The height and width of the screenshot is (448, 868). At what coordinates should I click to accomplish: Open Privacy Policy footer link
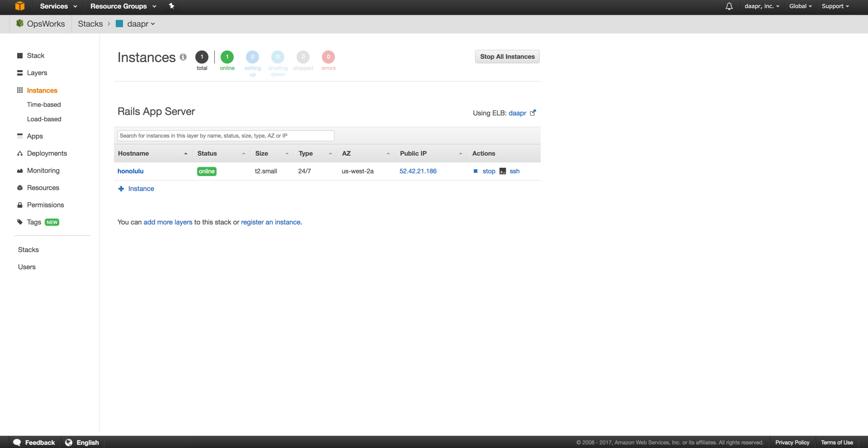pyautogui.click(x=792, y=442)
